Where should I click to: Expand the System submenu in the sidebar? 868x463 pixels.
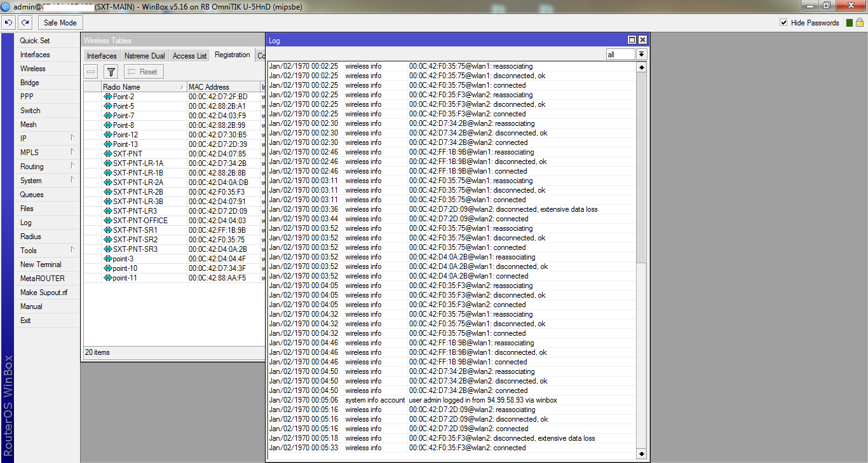[x=72, y=180]
